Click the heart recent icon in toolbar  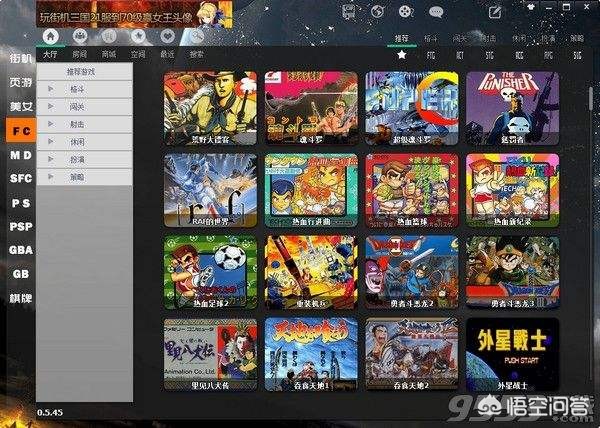[x=167, y=37]
